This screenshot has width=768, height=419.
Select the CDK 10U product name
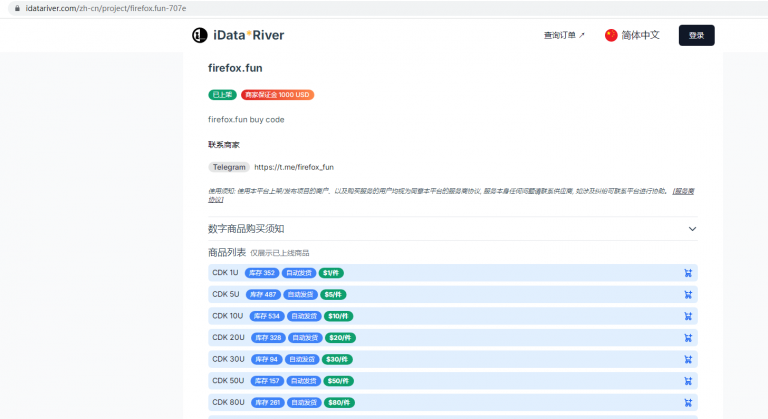[228, 316]
